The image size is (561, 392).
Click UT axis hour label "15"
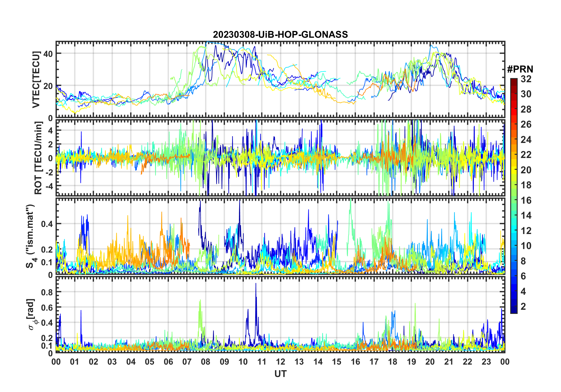click(x=337, y=362)
